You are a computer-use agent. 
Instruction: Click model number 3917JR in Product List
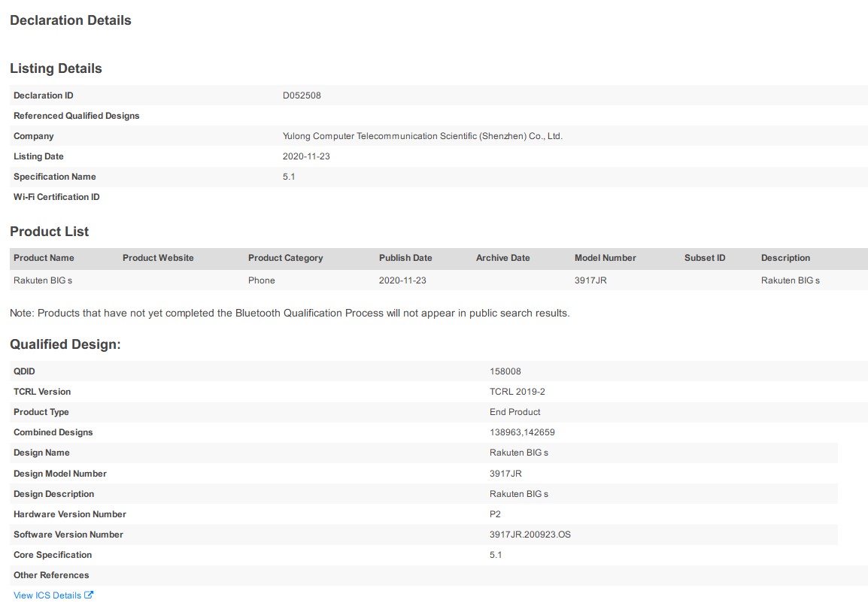[x=590, y=280]
